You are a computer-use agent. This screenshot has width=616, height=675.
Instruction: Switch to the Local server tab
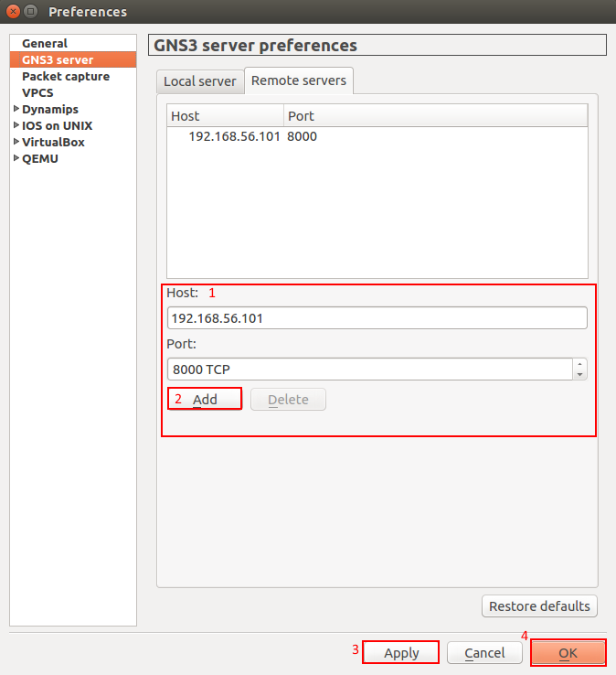tap(200, 81)
